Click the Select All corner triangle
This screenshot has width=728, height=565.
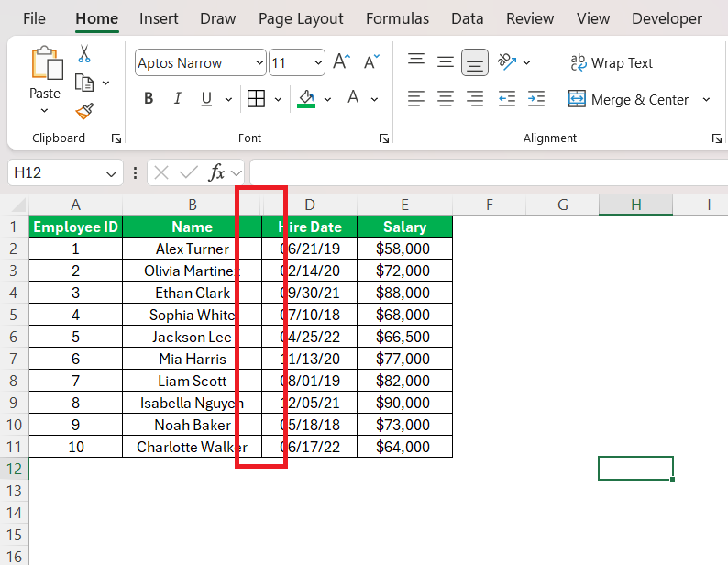(18, 205)
